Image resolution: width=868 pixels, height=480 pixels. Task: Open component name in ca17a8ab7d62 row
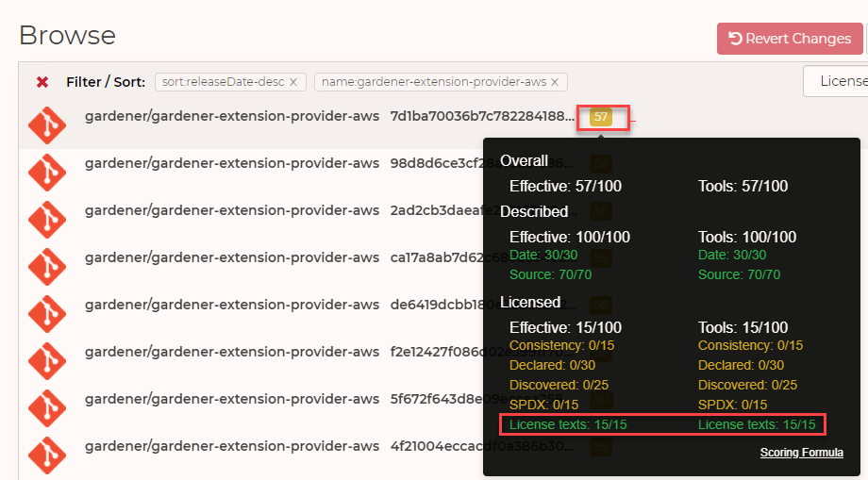(232, 257)
